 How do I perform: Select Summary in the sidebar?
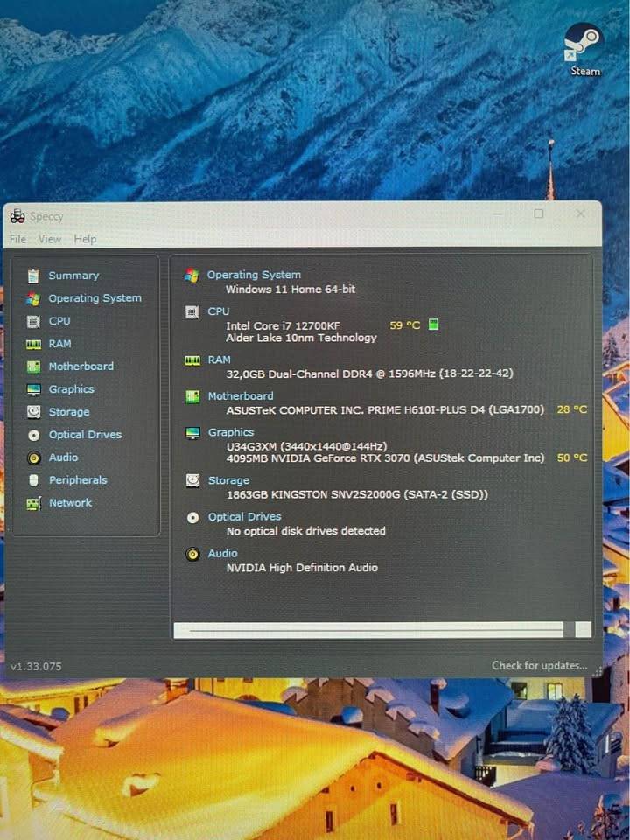click(x=73, y=276)
